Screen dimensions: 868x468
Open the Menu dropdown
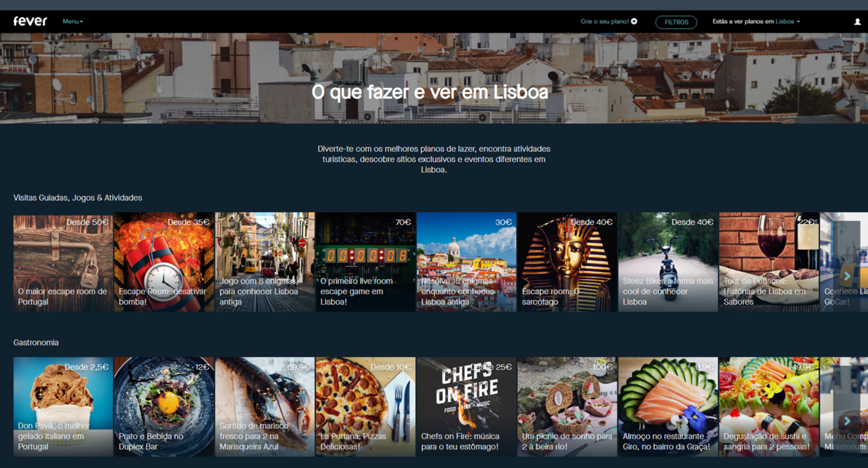tap(73, 22)
